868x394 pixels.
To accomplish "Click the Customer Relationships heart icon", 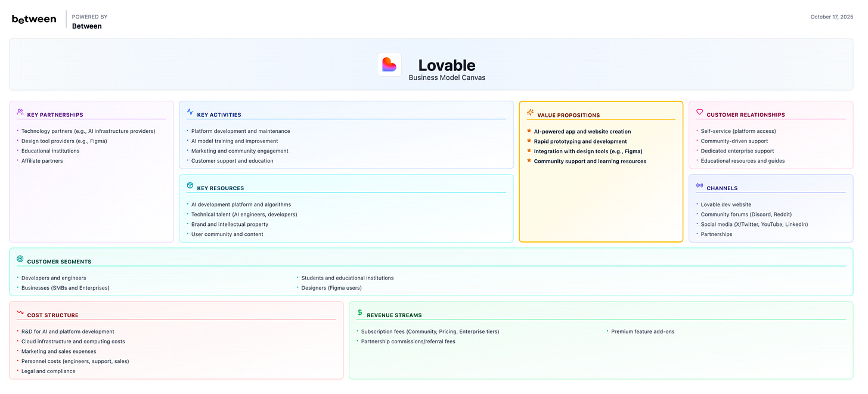I will coord(700,111).
